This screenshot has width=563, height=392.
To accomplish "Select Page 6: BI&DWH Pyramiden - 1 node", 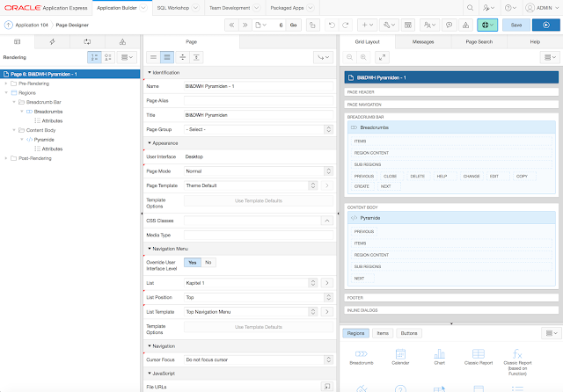I will click(70, 74).
